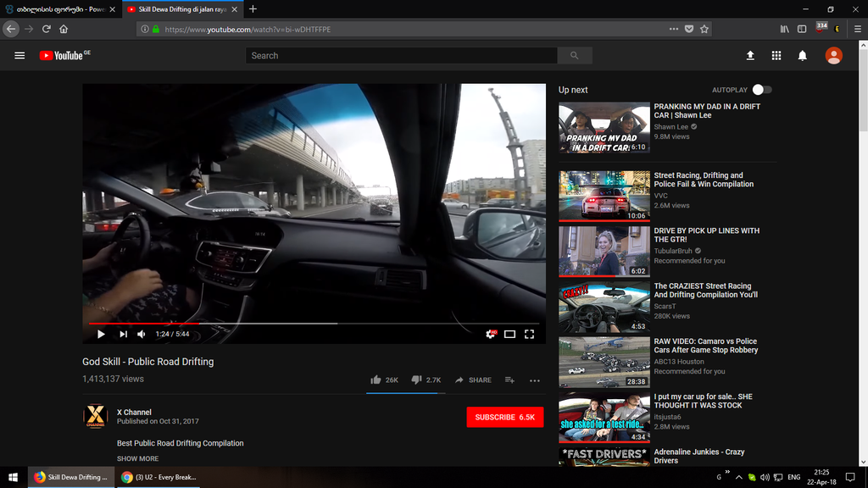Screen dimensions: 868x488
Task: Click the TubularBruh channel name
Action: (x=673, y=251)
